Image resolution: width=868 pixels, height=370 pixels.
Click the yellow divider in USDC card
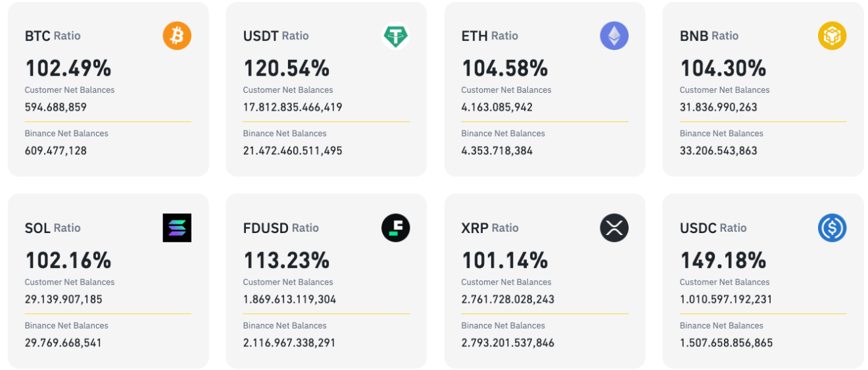tap(763, 313)
